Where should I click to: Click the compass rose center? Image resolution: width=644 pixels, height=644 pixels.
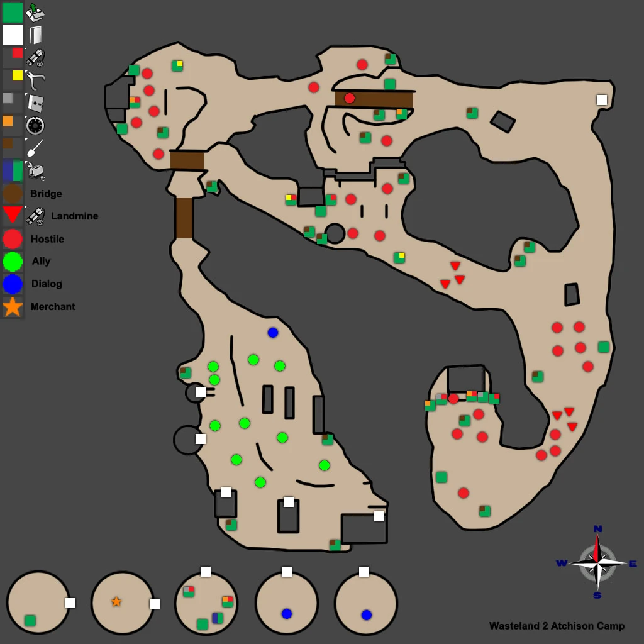[597, 563]
